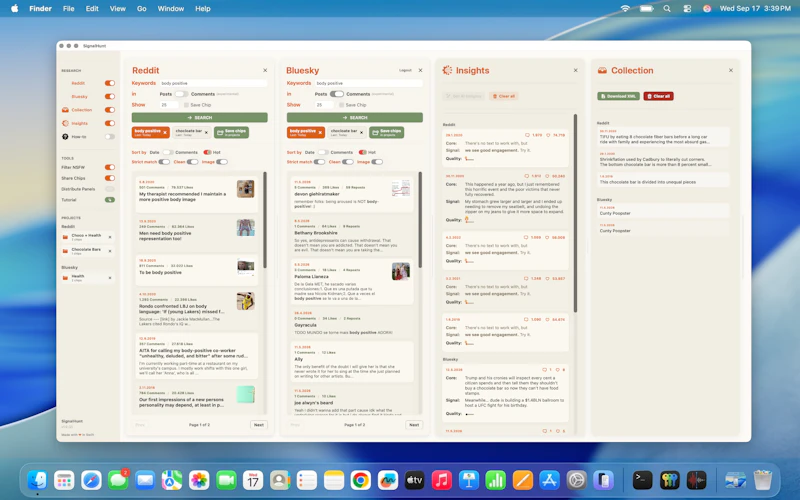Open the Go menu

(x=142, y=8)
